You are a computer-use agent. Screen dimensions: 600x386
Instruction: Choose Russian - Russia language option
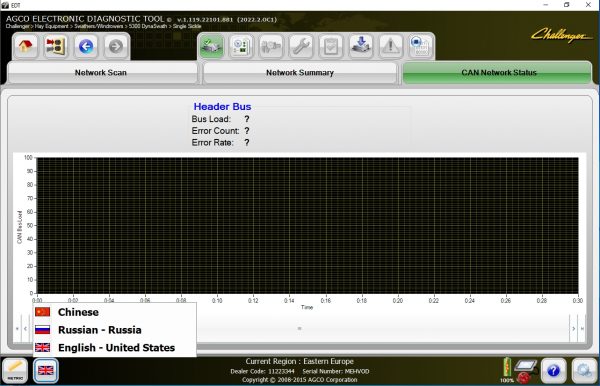pos(114,330)
